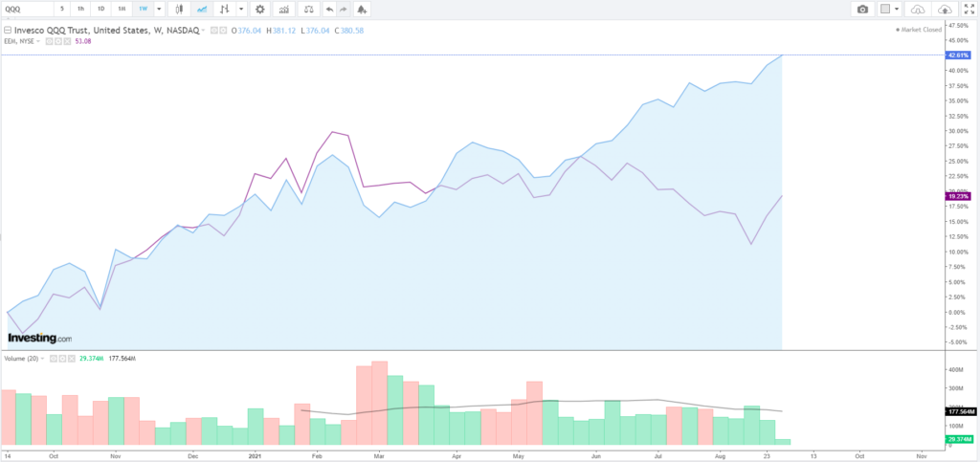Toggle visibility of EEM comparison
Image resolution: width=980 pixels, height=462 pixels.
pyautogui.click(x=49, y=41)
